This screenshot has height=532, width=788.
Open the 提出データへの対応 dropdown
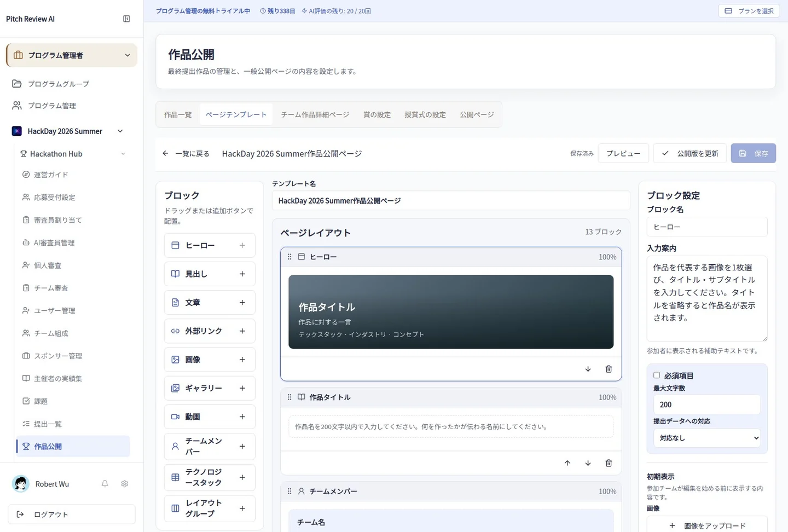pyautogui.click(x=707, y=438)
